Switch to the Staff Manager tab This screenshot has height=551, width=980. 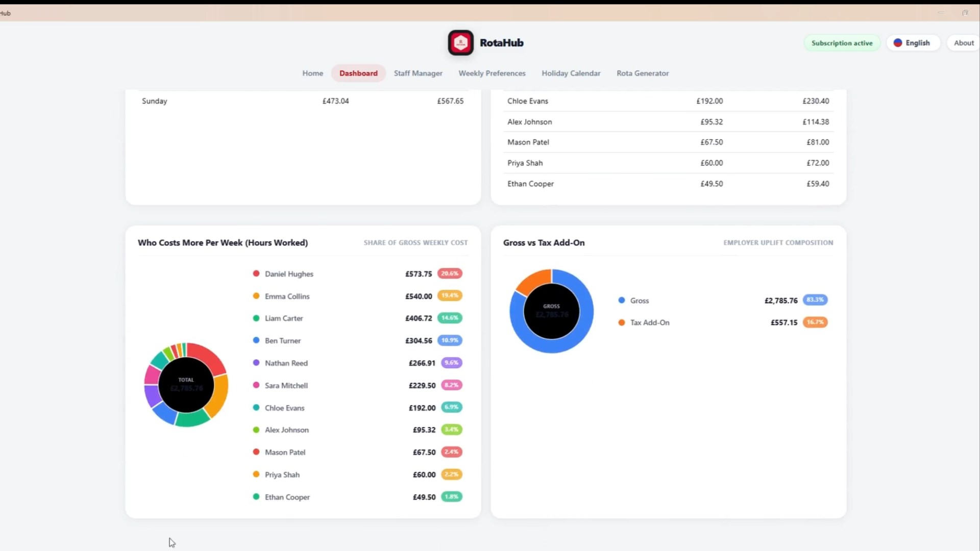[x=418, y=73]
